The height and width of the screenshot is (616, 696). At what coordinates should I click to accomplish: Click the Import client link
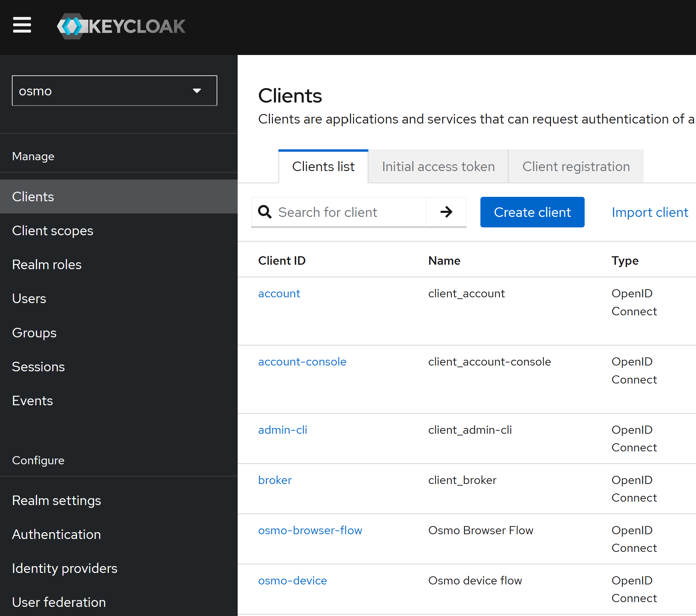tap(649, 212)
